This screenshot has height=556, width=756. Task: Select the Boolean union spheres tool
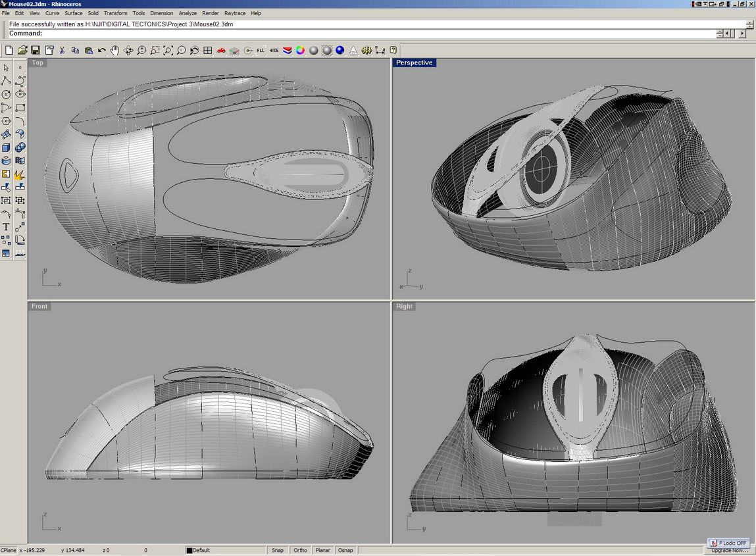point(20,147)
